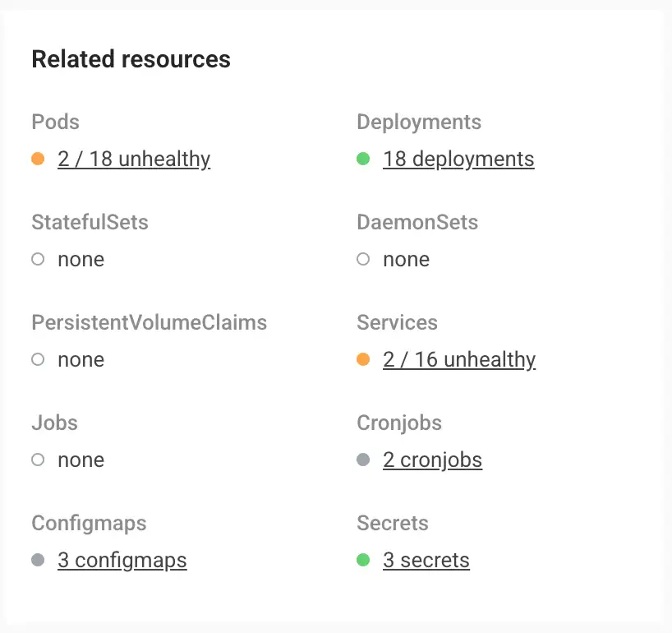Click the hollow Jobs status circle
Screen dimensions: 672x633
38,460
